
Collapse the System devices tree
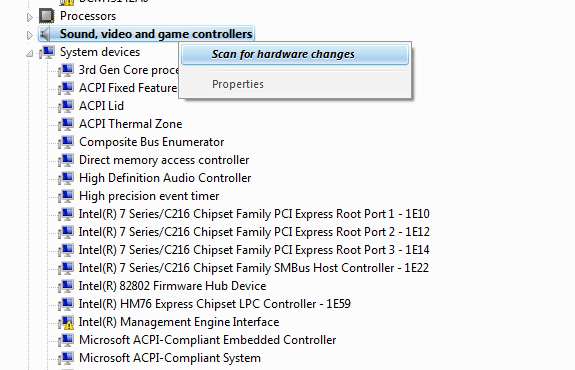coord(30,54)
